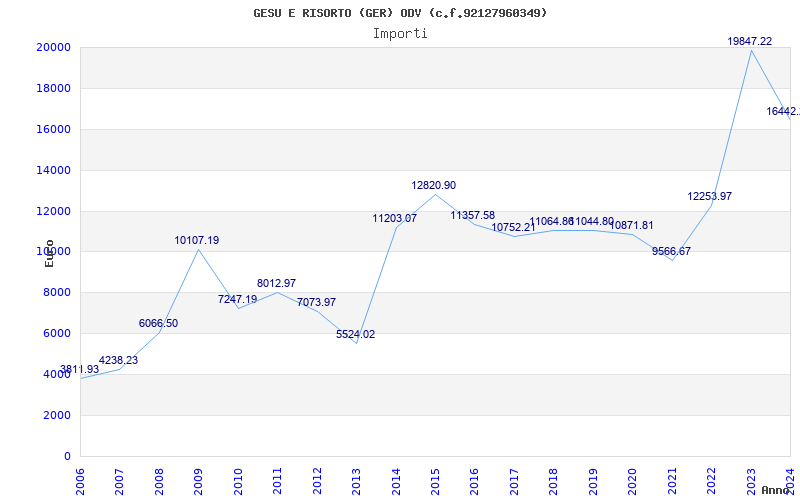Click x-axis year label 2015
The width and height of the screenshot is (800, 500).
(436, 481)
